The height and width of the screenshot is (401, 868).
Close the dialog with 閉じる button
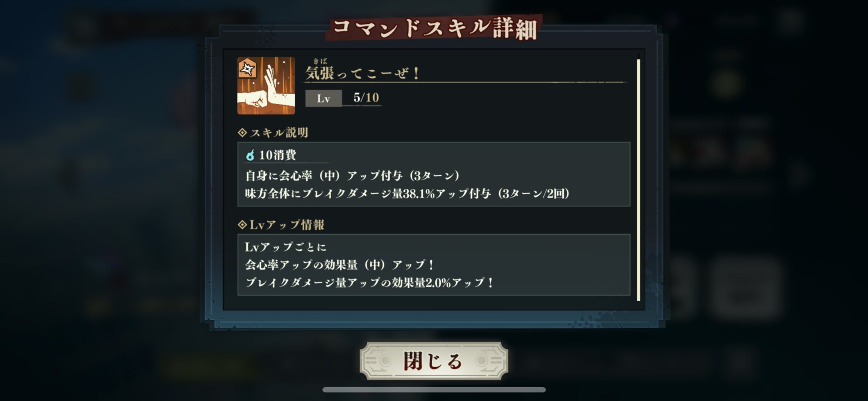tap(434, 360)
